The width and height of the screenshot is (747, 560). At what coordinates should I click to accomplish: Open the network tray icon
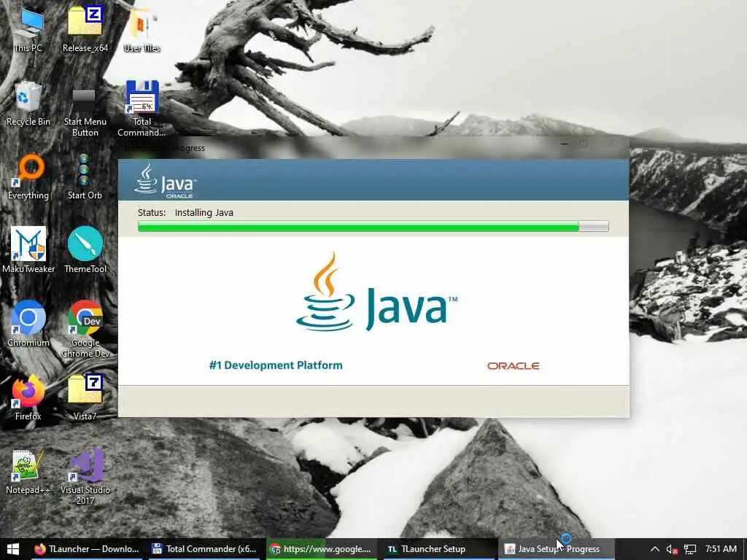[690, 549]
